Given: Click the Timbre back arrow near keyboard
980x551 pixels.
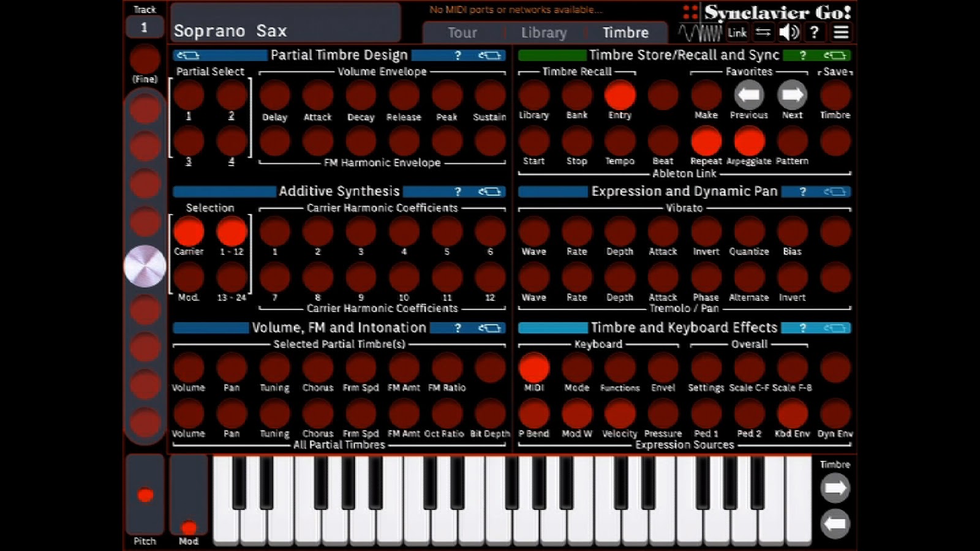Looking at the screenshot, I should (835, 524).
